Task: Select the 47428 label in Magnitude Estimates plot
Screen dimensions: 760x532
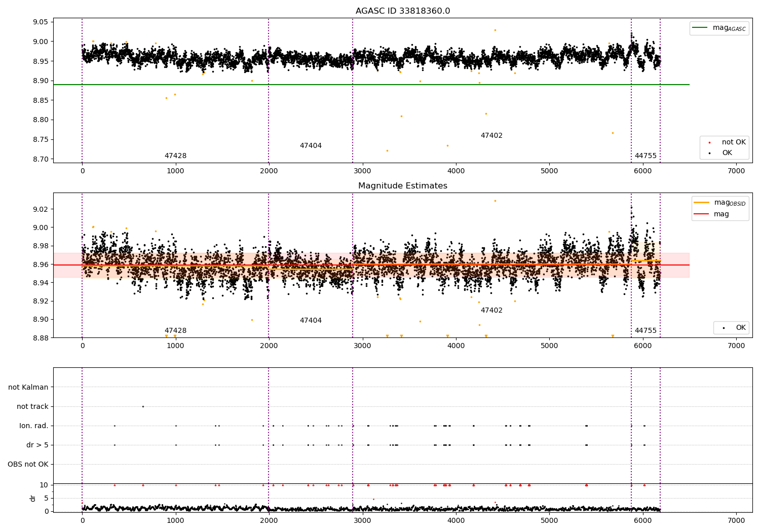Action: click(175, 331)
